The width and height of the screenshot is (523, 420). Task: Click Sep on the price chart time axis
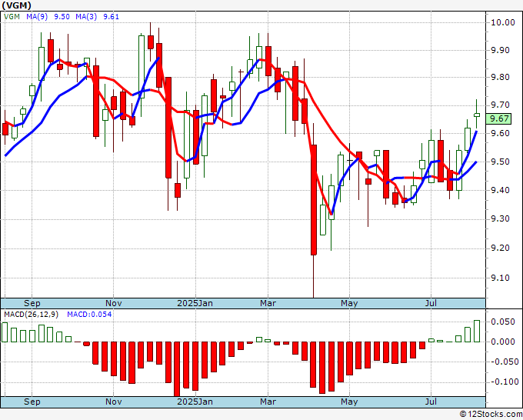(x=32, y=303)
